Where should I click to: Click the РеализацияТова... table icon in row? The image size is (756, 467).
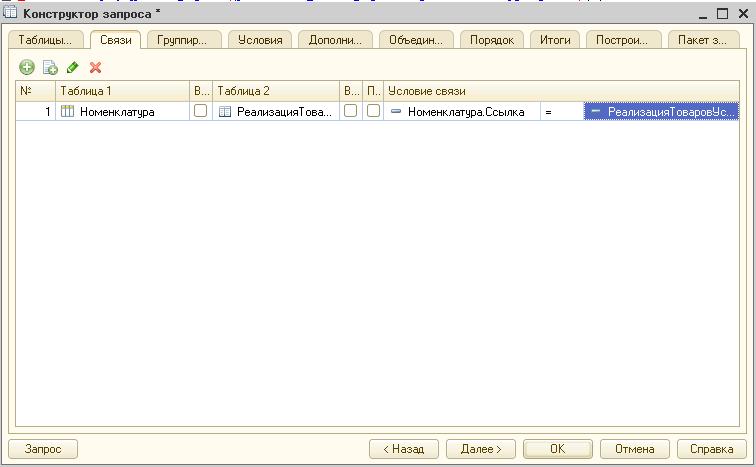pyautogui.click(x=225, y=112)
